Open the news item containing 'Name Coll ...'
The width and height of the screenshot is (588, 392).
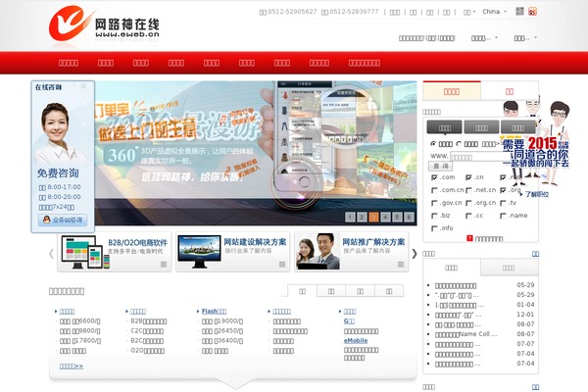466,334
